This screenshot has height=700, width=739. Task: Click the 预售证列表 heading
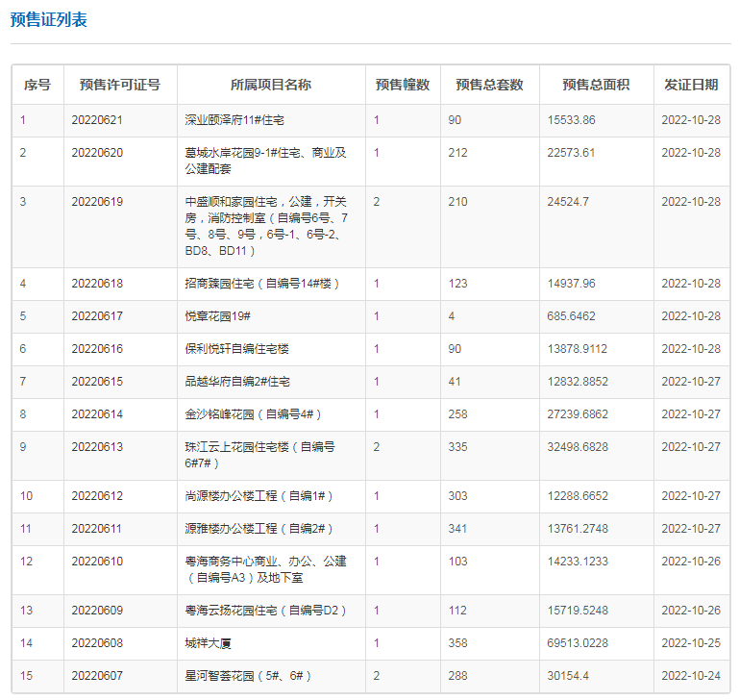coord(49,20)
